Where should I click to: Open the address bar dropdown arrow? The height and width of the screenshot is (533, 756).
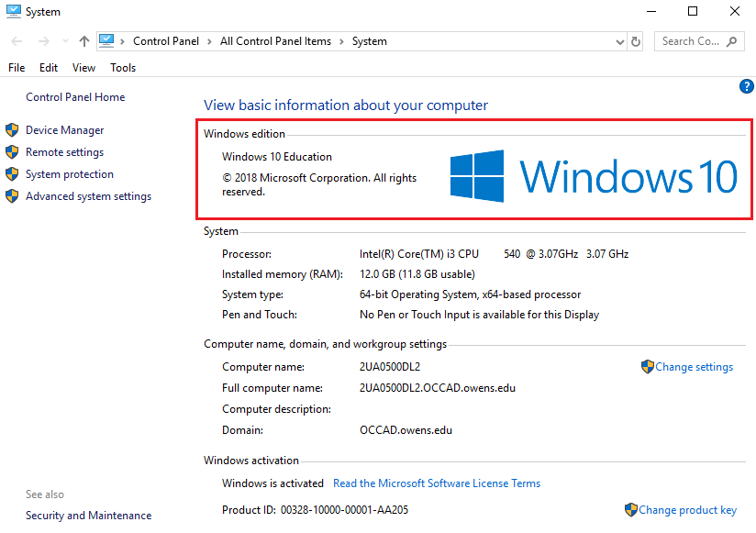click(x=618, y=40)
